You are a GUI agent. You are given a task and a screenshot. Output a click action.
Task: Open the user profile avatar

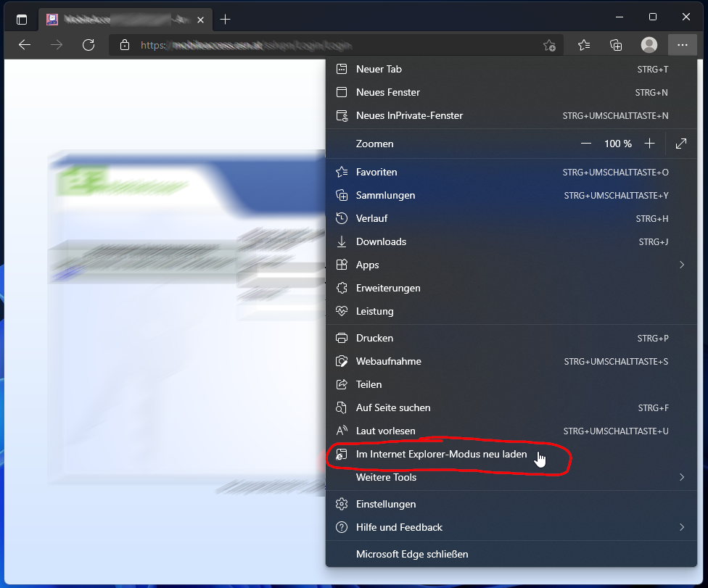(649, 45)
